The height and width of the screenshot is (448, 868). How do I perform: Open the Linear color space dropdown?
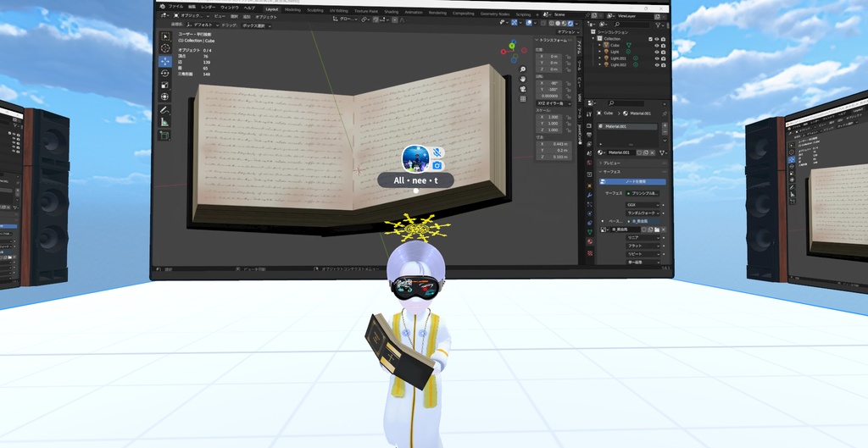(x=643, y=238)
